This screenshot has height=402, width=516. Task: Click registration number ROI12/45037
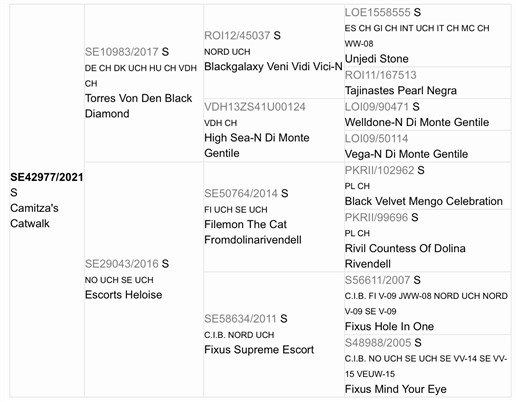click(x=237, y=35)
